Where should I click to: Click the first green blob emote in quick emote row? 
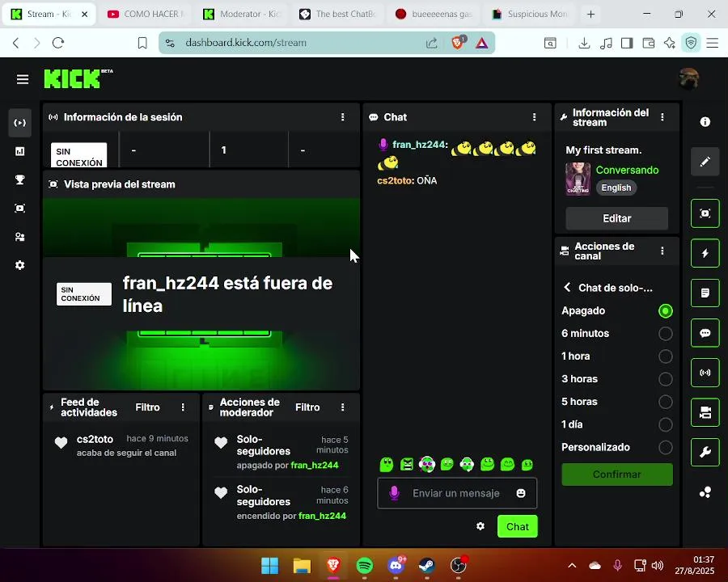[x=387, y=464]
